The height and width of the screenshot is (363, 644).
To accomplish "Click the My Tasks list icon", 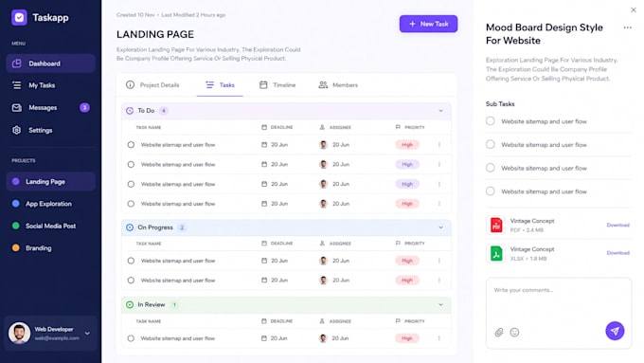I will point(16,85).
